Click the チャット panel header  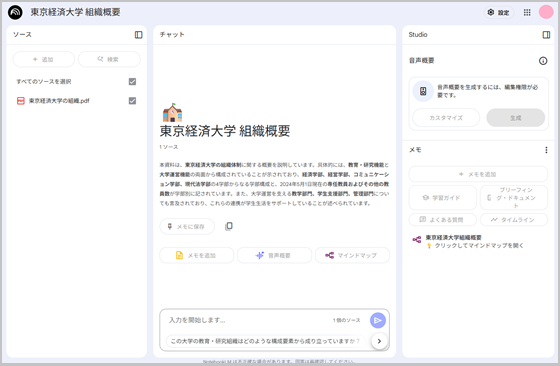pyautogui.click(x=172, y=35)
